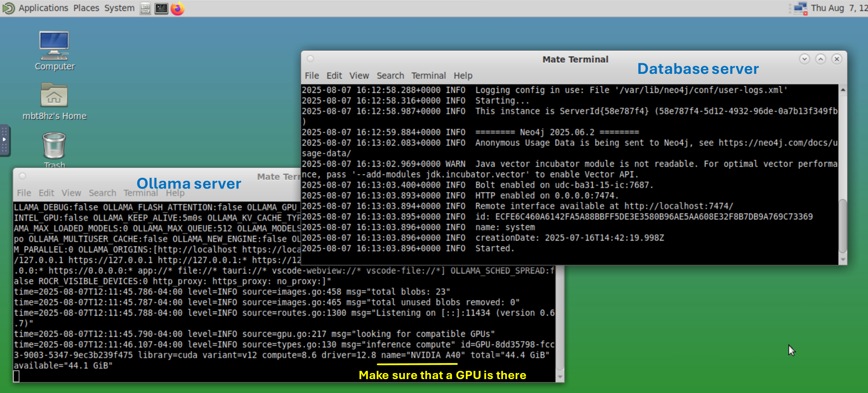Open View menu in Ollama server terminal
The height and width of the screenshot is (393, 868).
click(x=71, y=193)
